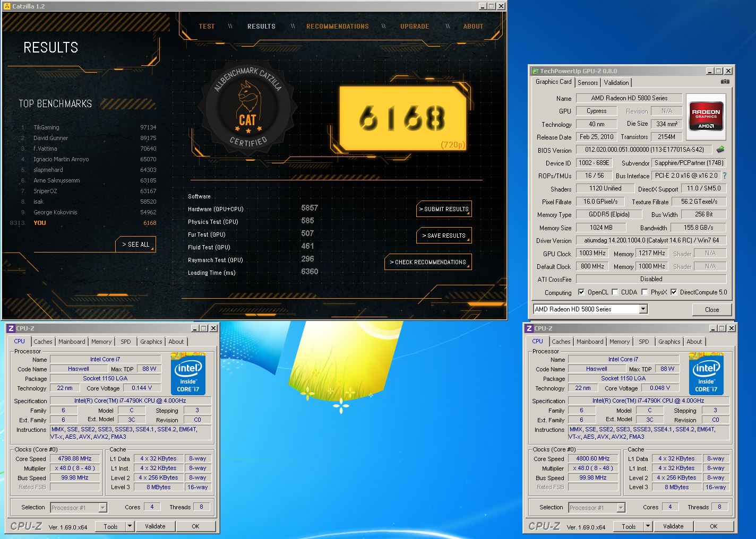Click the right CPU-Z title bar Z icon
Screen dimensions: 756x539
[x=529, y=328]
